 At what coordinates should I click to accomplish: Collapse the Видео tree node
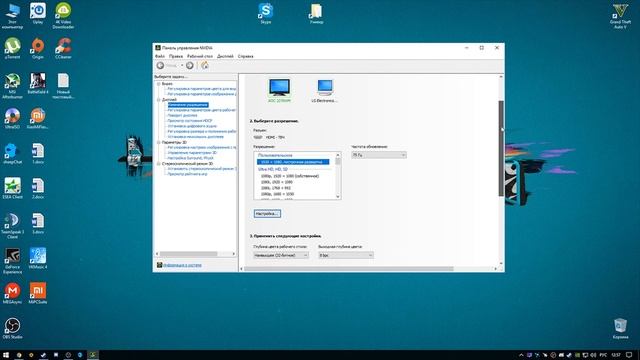click(159, 84)
